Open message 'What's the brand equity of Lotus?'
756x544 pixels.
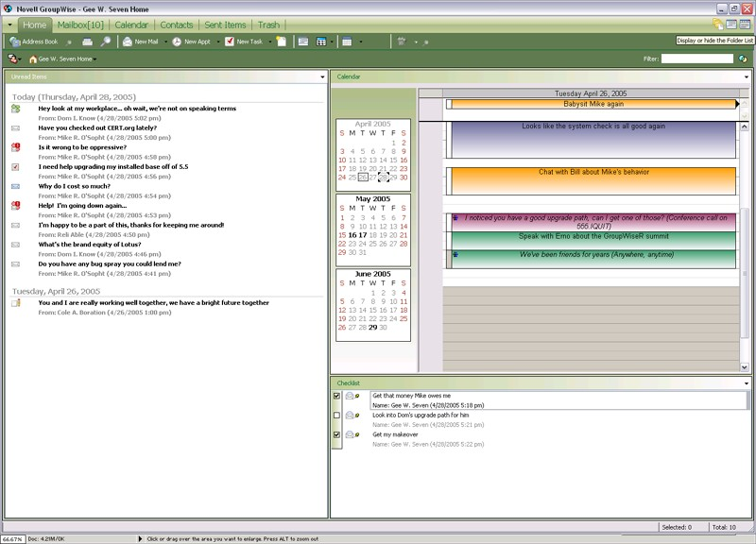[90, 245]
